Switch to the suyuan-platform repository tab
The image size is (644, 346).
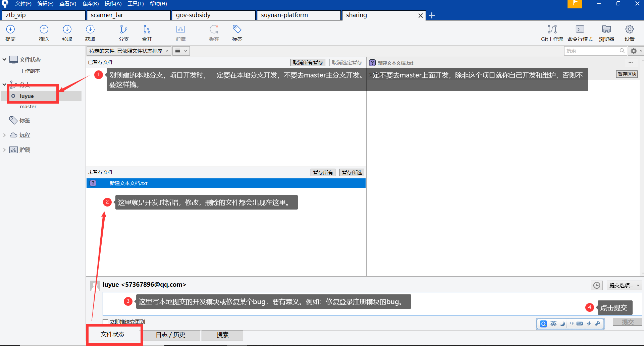point(299,15)
